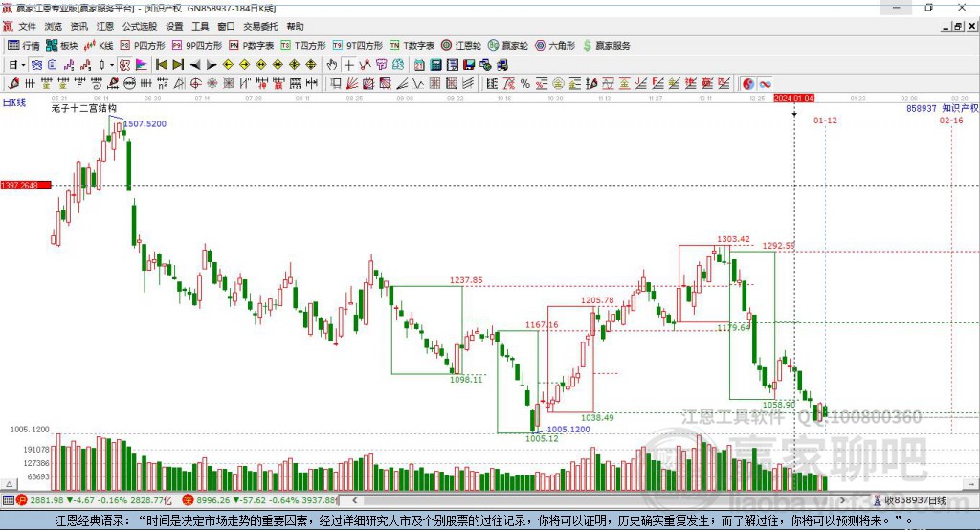Open the 公式选股 menu
Image resolution: width=980 pixels, height=530 pixels.
(140, 26)
